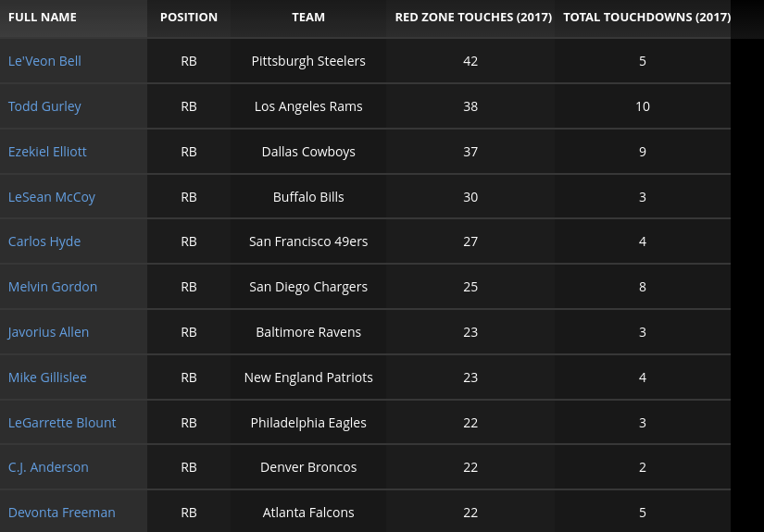Select the LeSean McCoy link

[x=52, y=197]
